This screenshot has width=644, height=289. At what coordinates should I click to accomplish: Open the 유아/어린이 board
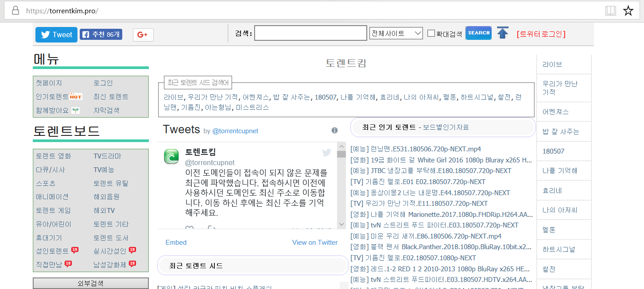(x=54, y=224)
